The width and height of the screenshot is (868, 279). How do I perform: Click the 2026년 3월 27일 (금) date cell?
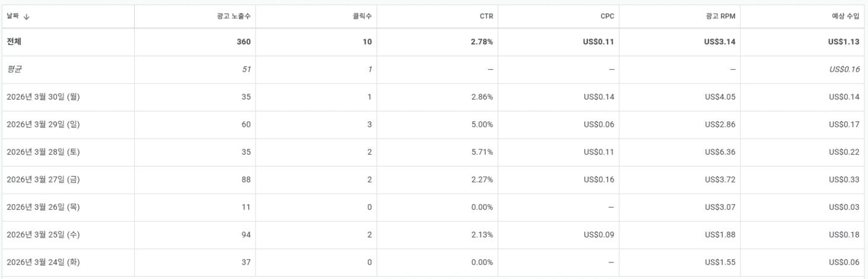coord(43,180)
